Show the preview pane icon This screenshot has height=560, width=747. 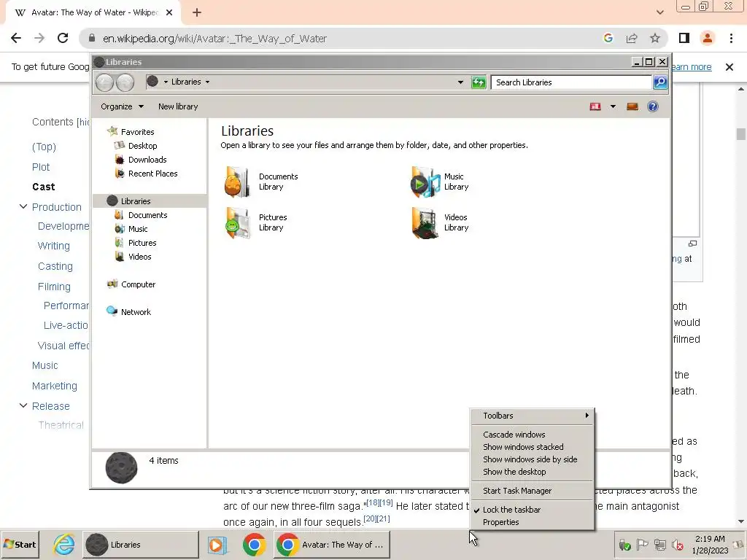coord(632,106)
